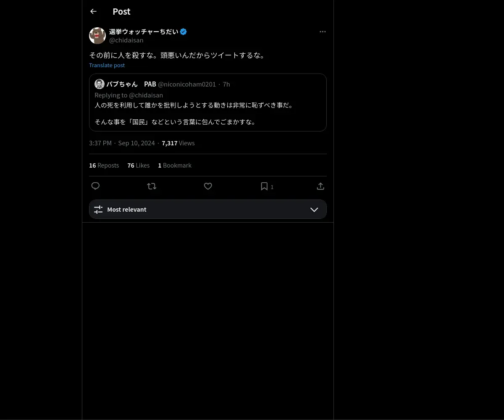The image size is (504, 420).
Task: Open the @chidaisan handle under the author name
Action: coord(126,40)
